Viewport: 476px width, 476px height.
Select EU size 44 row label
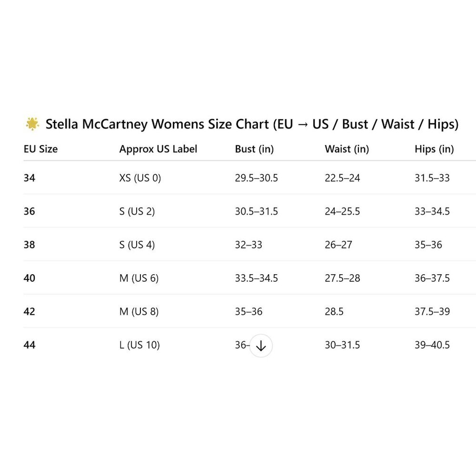pos(30,345)
